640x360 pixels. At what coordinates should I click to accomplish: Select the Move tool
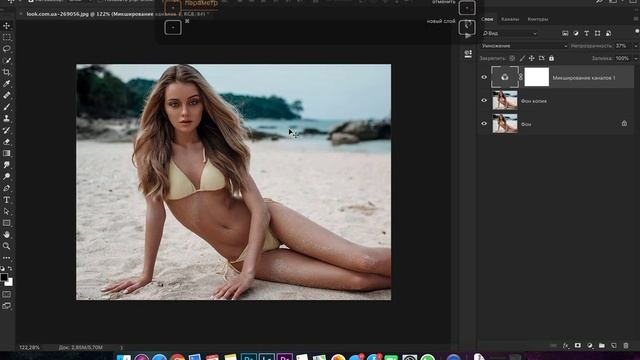tap(7, 26)
